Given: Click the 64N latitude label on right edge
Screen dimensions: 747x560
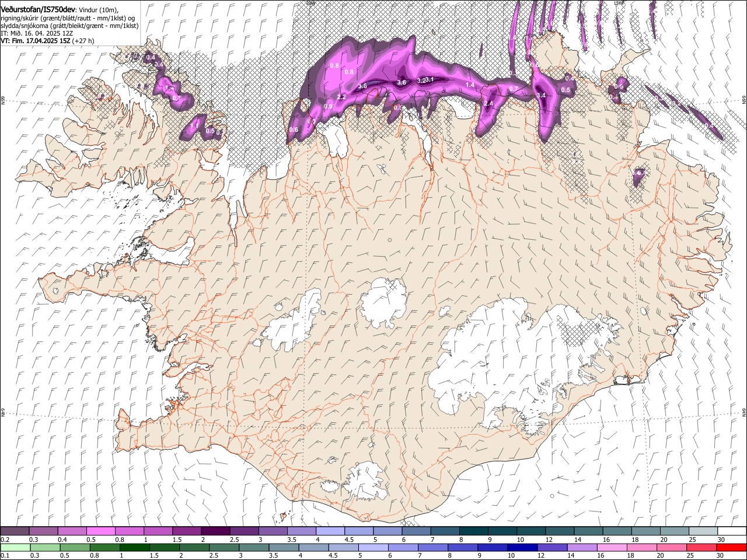Looking at the screenshot, I should [x=744, y=412].
